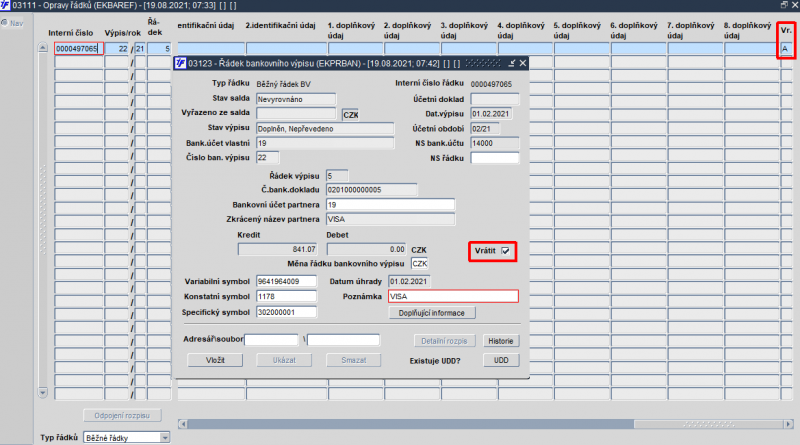This screenshot has width=800, height=445.
Task: Click the horizontal scroll left arrow
Action: pos(183,424)
